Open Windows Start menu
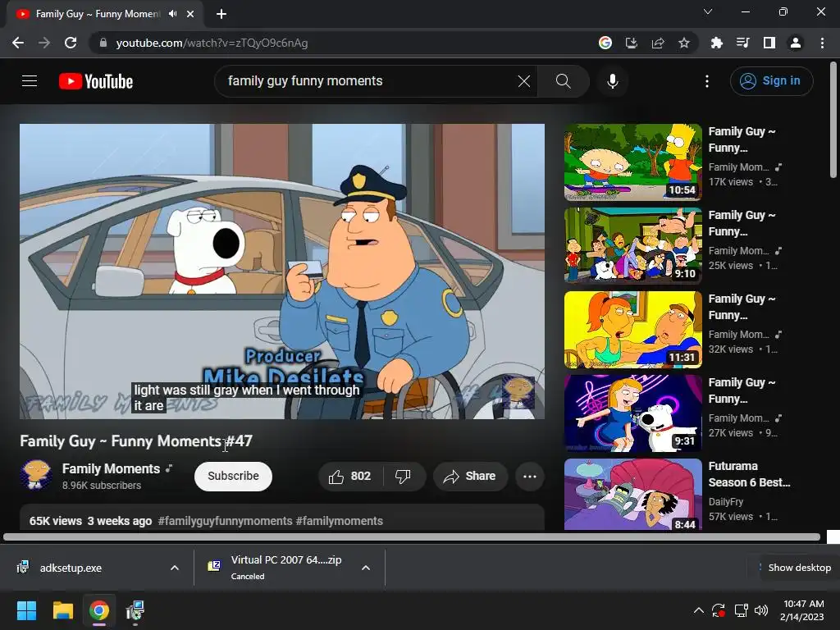Viewport: 840px width, 630px height. click(26, 610)
